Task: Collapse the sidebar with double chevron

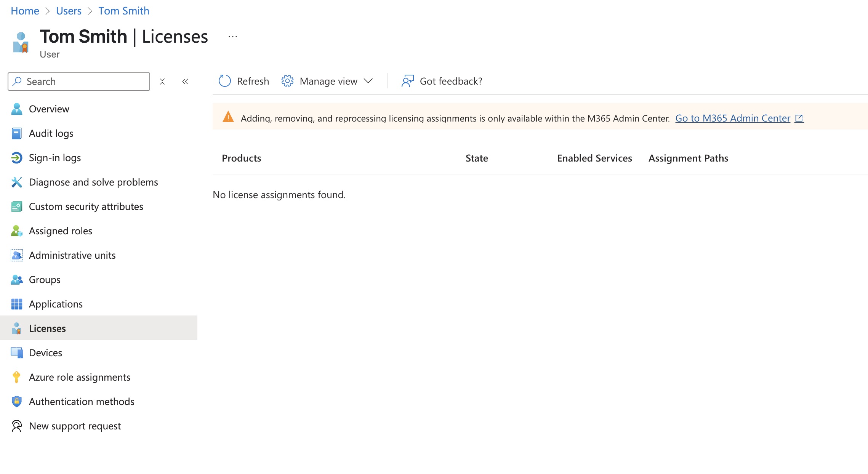Action: [185, 82]
